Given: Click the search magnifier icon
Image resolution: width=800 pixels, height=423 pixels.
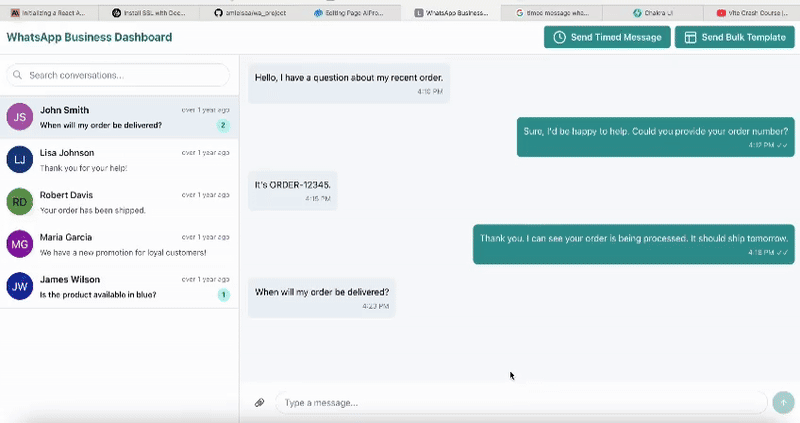Looking at the screenshot, I should click(17, 75).
